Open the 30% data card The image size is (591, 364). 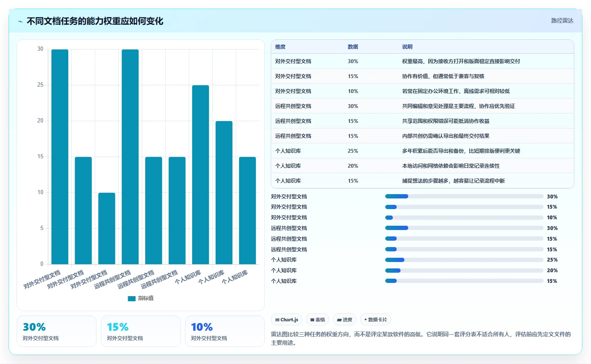click(56, 331)
